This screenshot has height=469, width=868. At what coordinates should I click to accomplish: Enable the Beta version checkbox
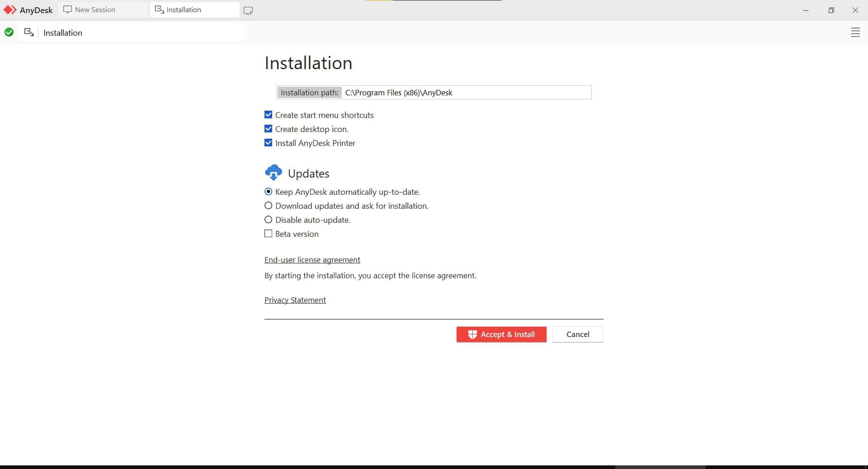pyautogui.click(x=268, y=234)
